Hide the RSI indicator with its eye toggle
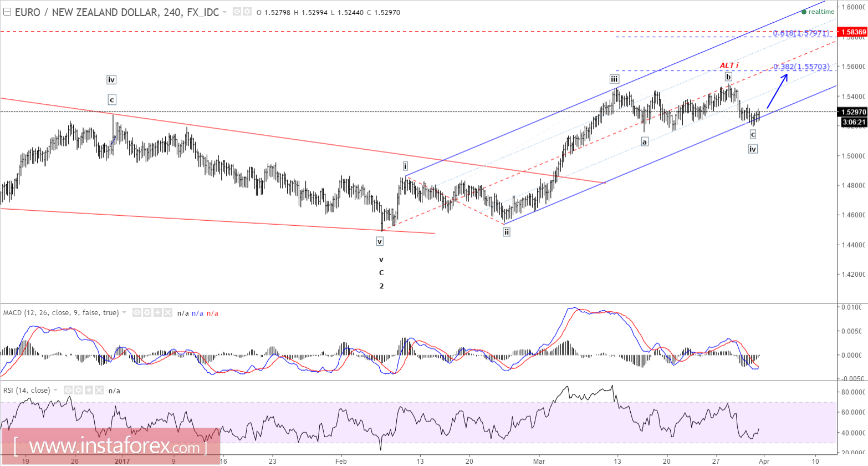The width and height of the screenshot is (868, 466). [x=68, y=390]
